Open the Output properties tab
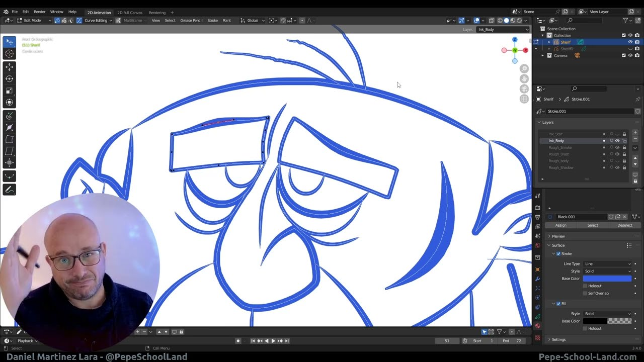The height and width of the screenshot is (362, 644). pos(537,217)
